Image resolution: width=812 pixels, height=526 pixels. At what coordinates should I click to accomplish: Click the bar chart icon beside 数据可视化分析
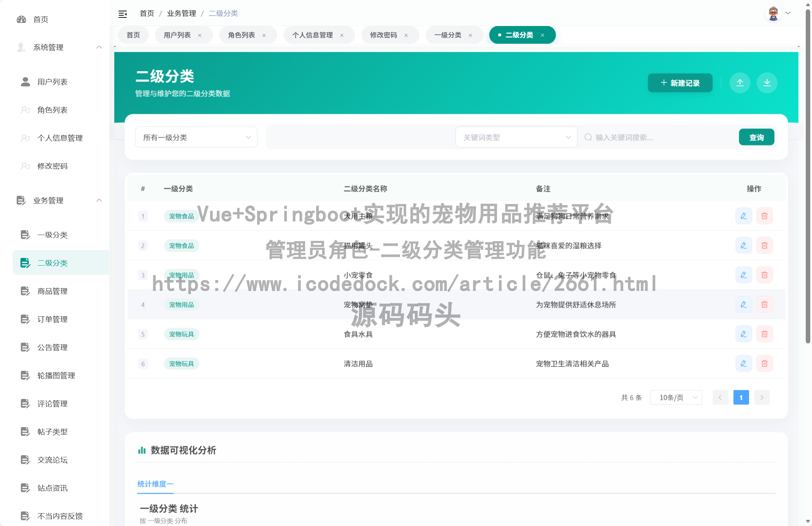[x=142, y=450]
